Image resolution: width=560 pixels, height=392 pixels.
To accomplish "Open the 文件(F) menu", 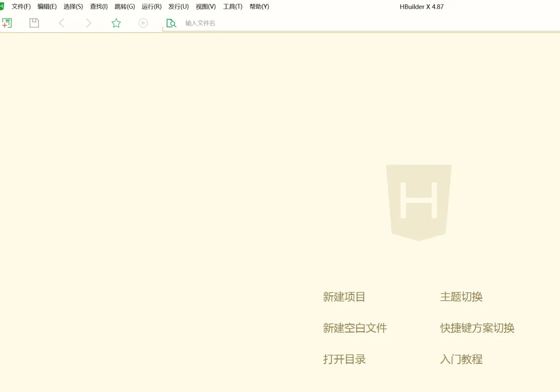I will (21, 6).
